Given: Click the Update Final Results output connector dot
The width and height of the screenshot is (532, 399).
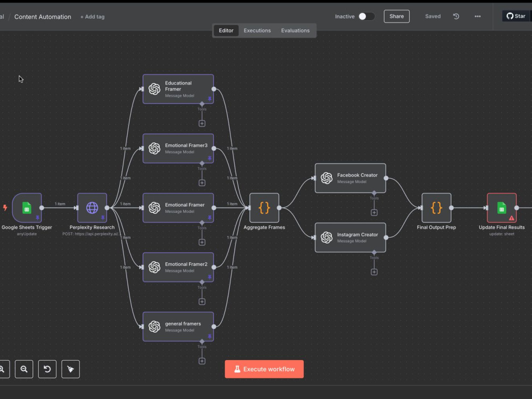Looking at the screenshot, I should (x=517, y=207).
